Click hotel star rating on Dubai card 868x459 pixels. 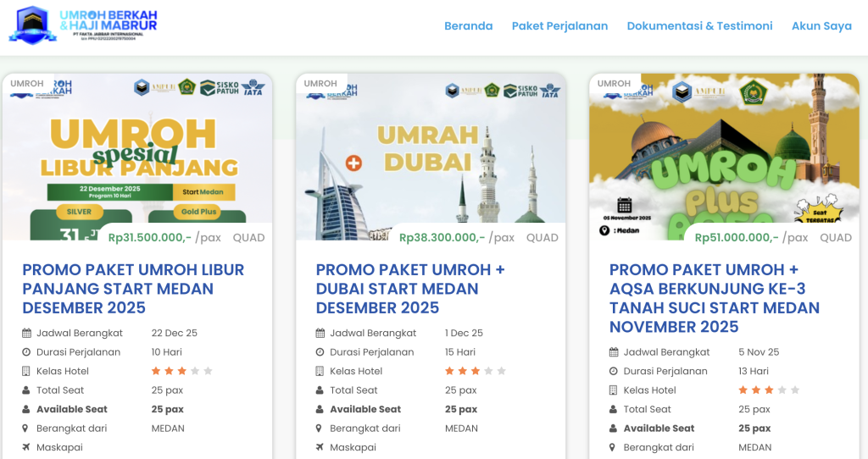tap(476, 371)
